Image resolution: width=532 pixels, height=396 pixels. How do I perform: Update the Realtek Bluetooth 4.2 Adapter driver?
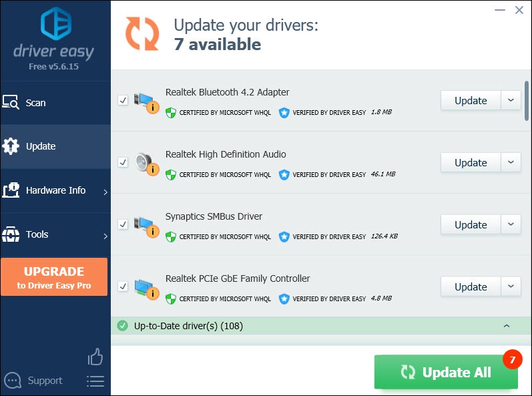click(471, 100)
